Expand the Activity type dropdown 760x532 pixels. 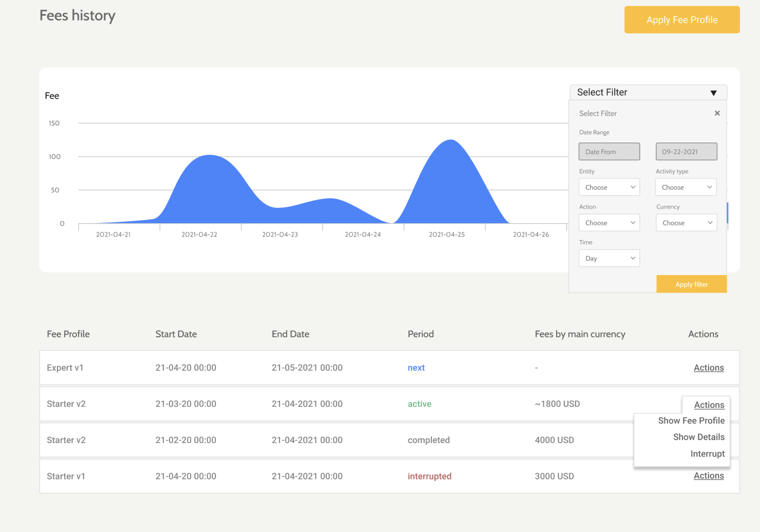pyautogui.click(x=686, y=187)
